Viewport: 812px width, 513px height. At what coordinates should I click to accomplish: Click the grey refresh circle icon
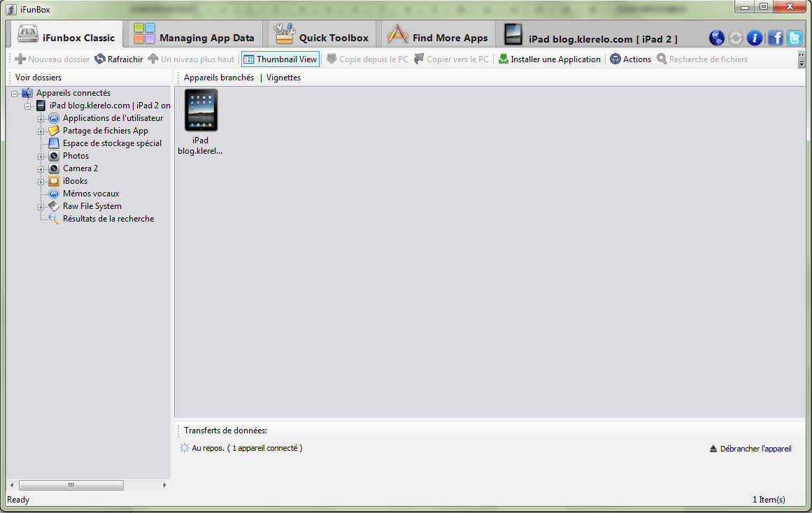click(735, 38)
